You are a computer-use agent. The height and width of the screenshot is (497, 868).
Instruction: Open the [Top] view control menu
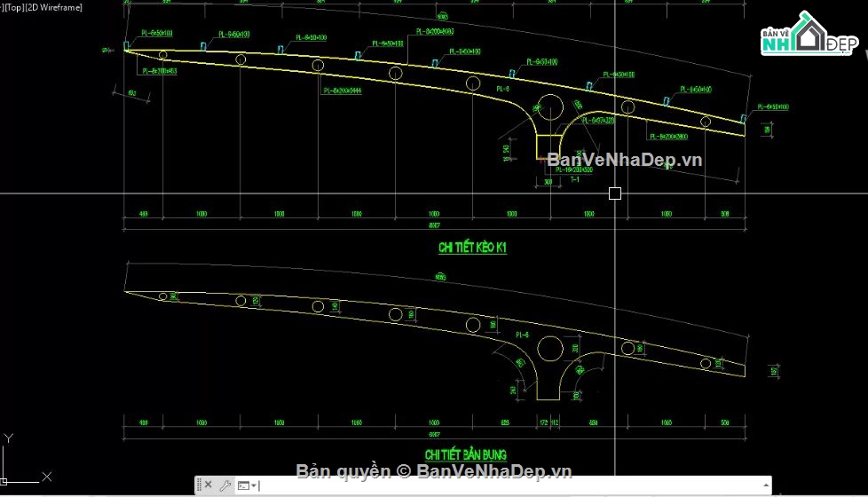tap(11, 7)
